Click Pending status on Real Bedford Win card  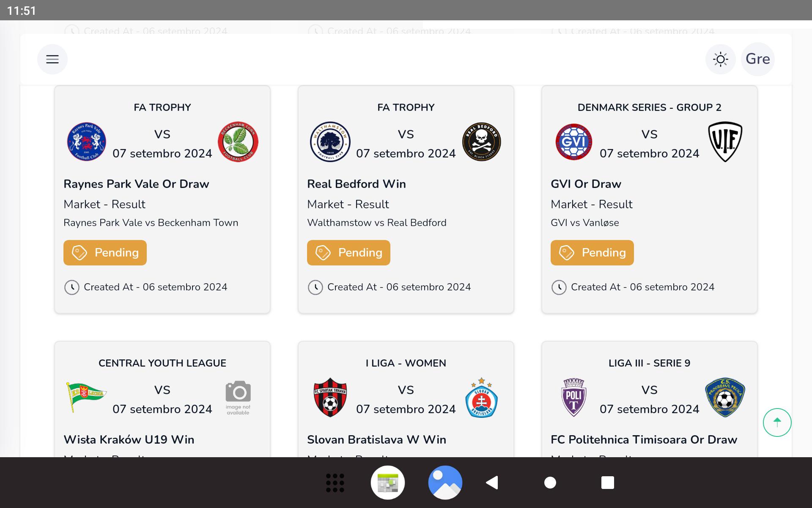click(348, 253)
